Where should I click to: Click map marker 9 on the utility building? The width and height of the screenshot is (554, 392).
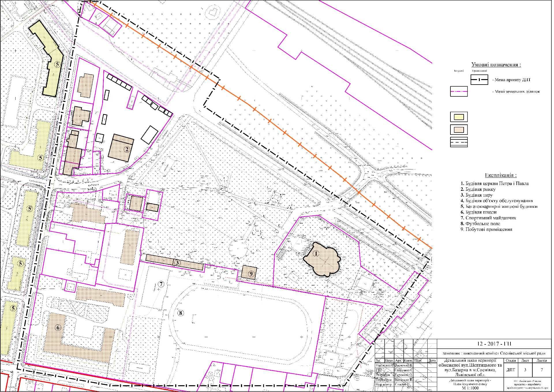click(251, 274)
